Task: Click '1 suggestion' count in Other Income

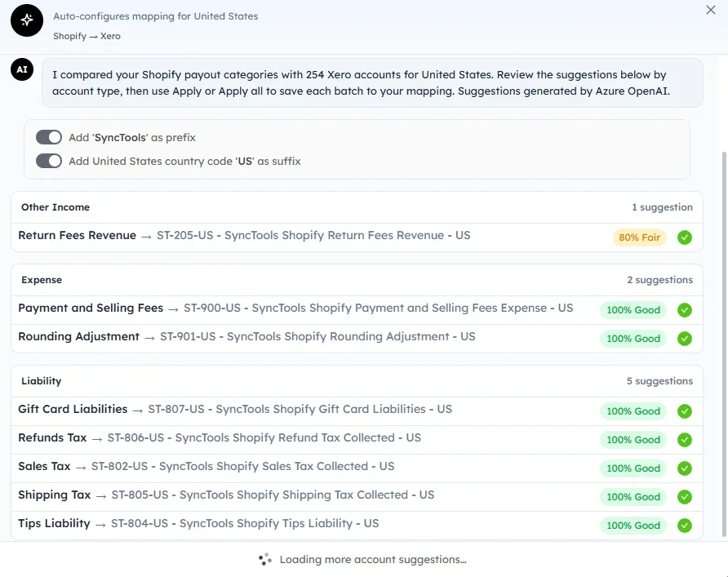Action: click(x=662, y=207)
